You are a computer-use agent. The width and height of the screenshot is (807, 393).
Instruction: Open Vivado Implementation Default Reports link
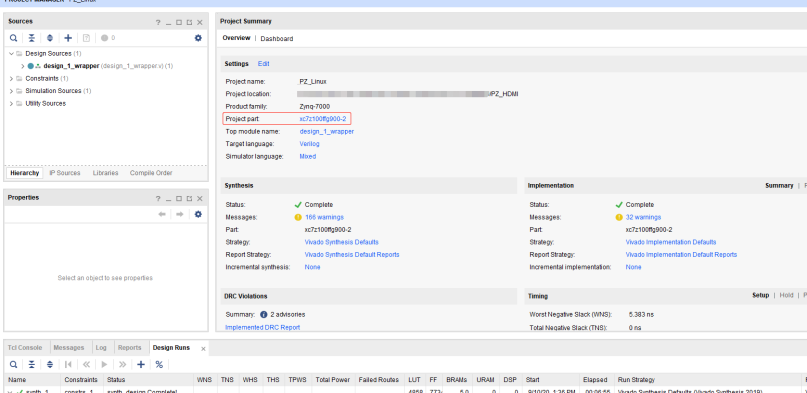tap(681, 255)
